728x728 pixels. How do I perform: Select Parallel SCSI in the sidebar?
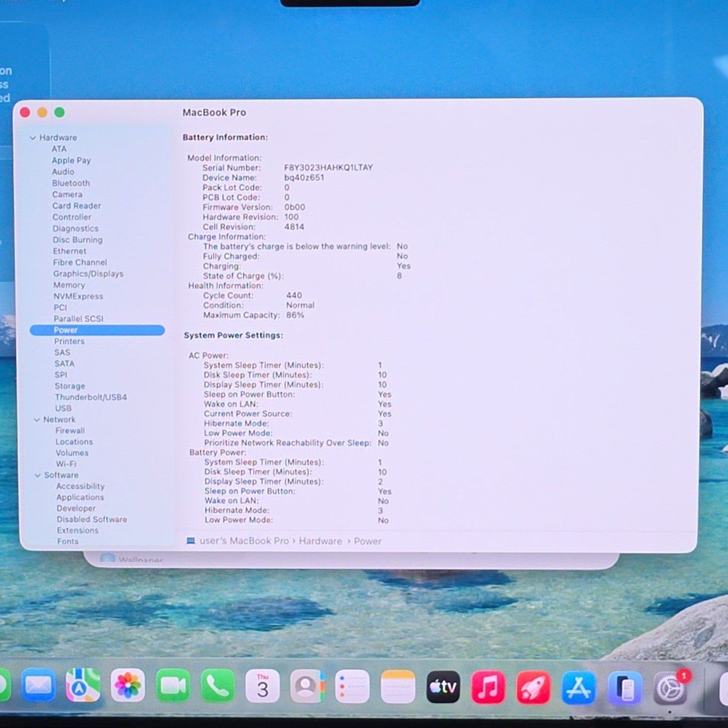pyautogui.click(x=79, y=318)
